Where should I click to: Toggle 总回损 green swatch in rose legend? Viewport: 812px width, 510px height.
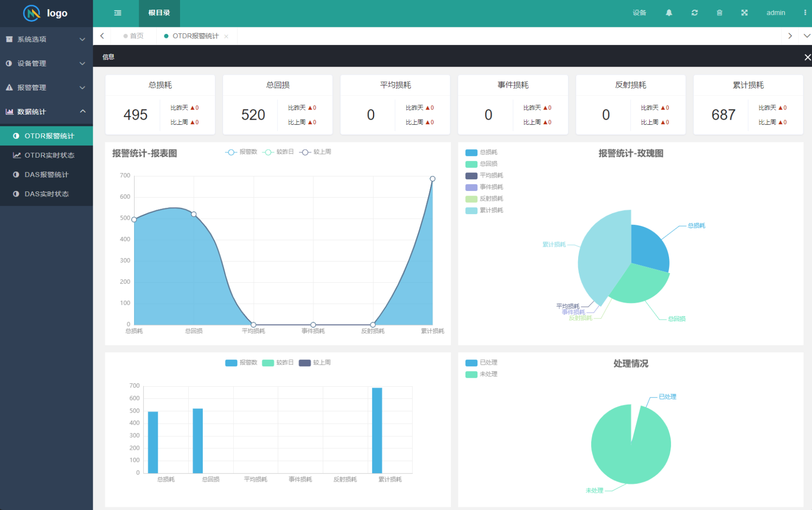471,164
